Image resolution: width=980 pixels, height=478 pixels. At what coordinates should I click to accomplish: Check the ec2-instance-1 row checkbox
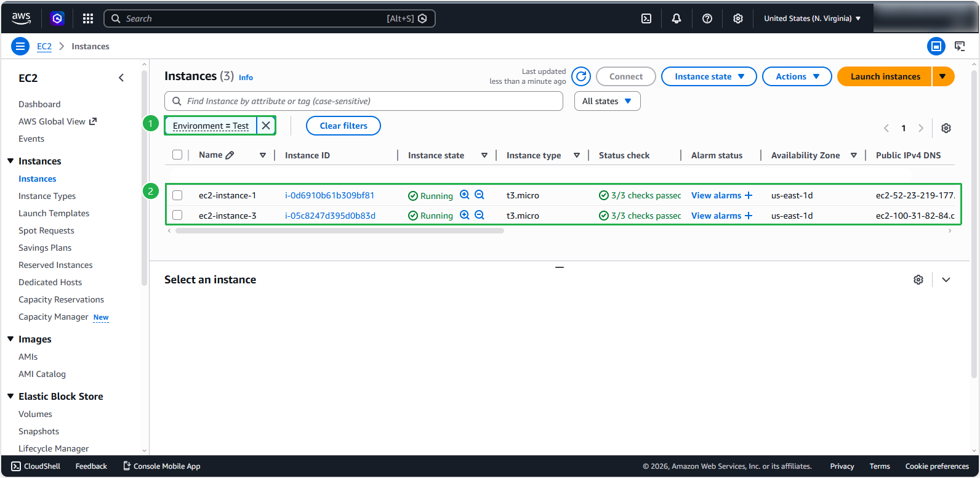177,195
